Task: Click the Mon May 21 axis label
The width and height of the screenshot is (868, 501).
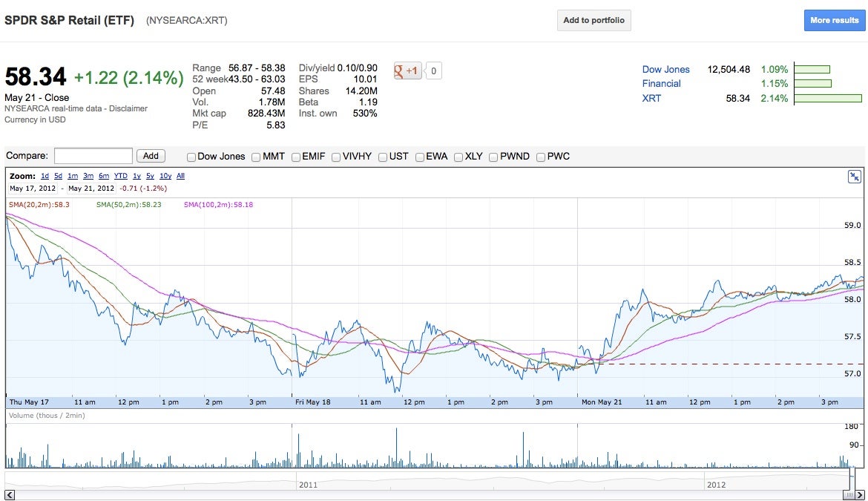Action: [x=602, y=402]
